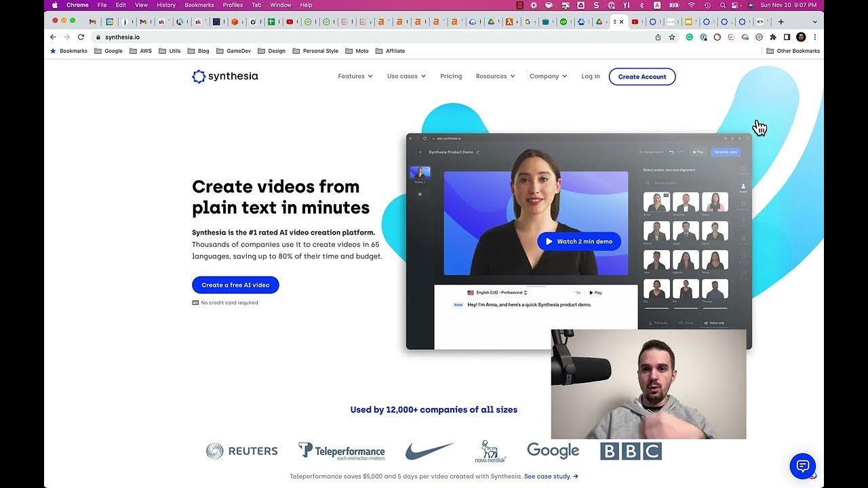Play the Watch 2 min demo video

click(578, 241)
